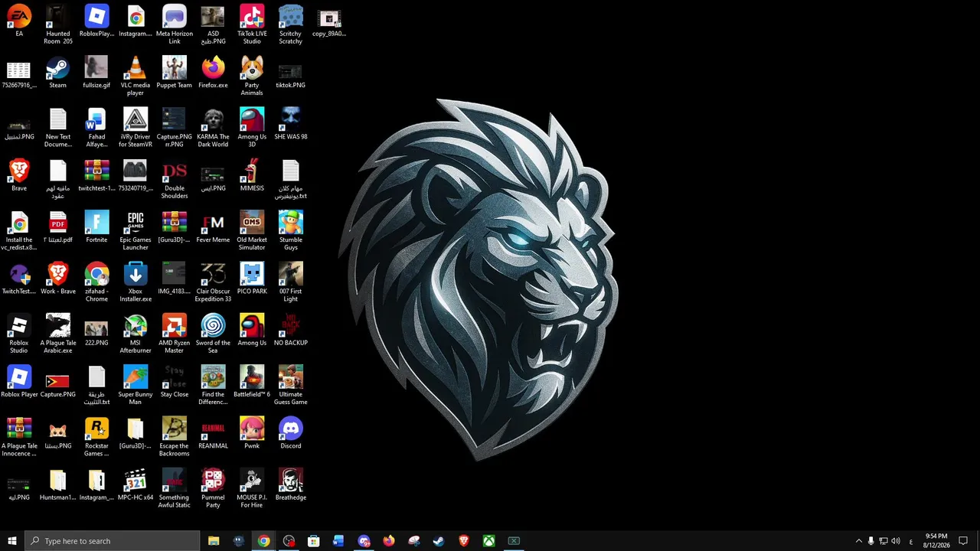Select the REANIMAL desktop icon

tap(213, 431)
